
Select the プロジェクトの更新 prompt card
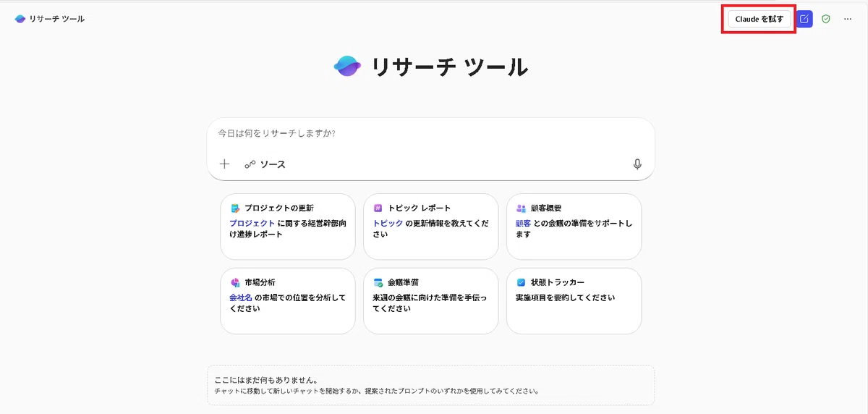(x=287, y=227)
